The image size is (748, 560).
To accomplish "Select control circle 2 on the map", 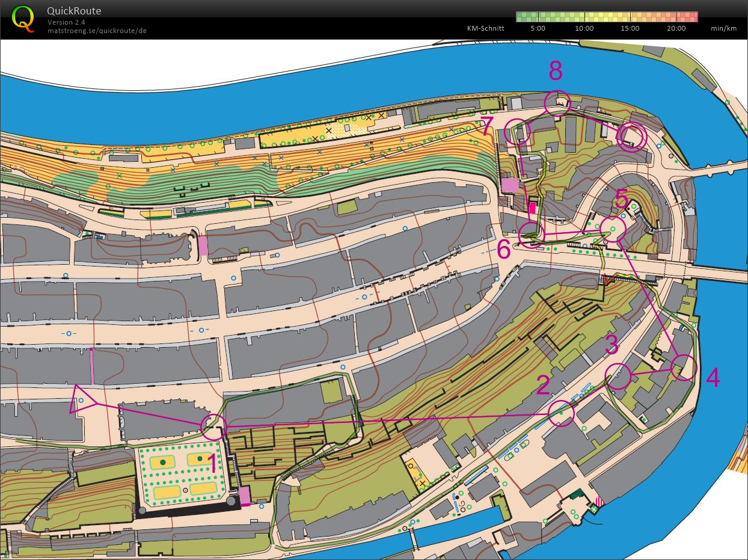I will pyautogui.click(x=562, y=414).
